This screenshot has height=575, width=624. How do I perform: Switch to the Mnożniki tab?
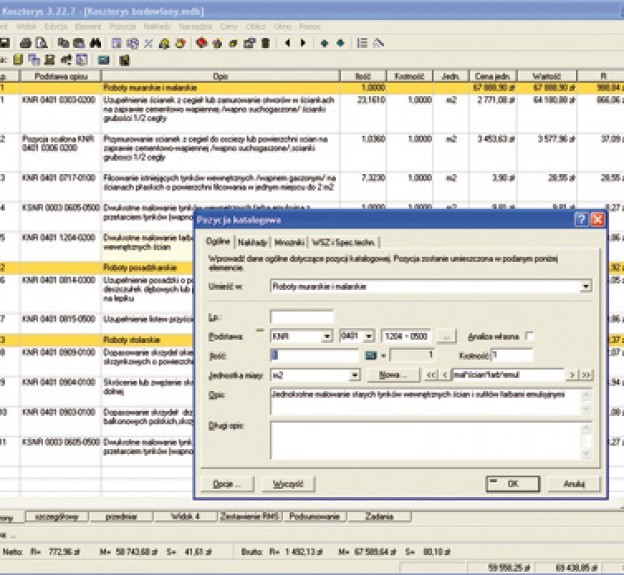tap(289, 242)
